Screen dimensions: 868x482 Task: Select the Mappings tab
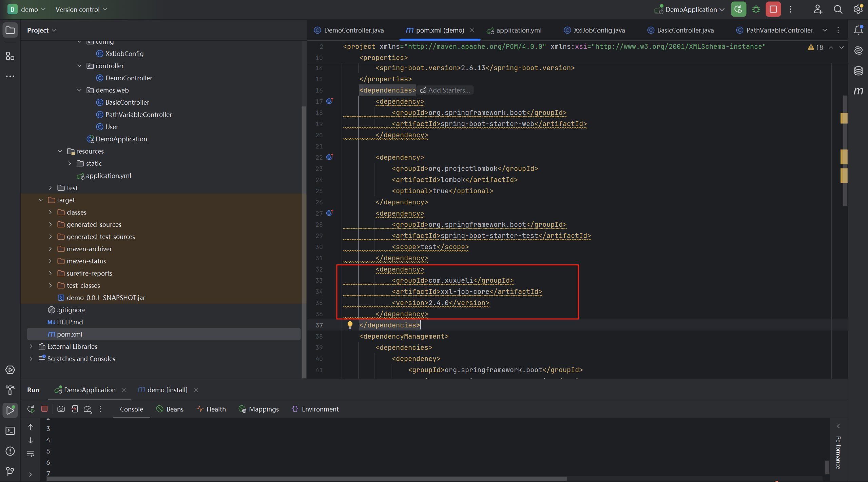(x=259, y=409)
